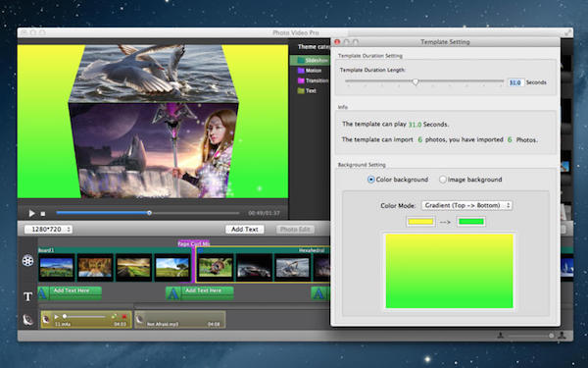588x368 pixels.
Task: Close the Template Setting window
Action: coord(337,42)
